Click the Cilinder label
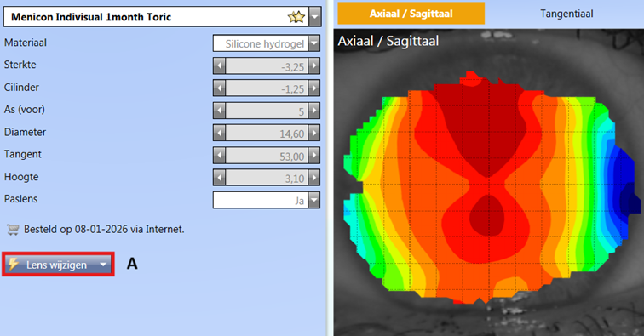Screen dimensions: 644x336 click(21, 87)
